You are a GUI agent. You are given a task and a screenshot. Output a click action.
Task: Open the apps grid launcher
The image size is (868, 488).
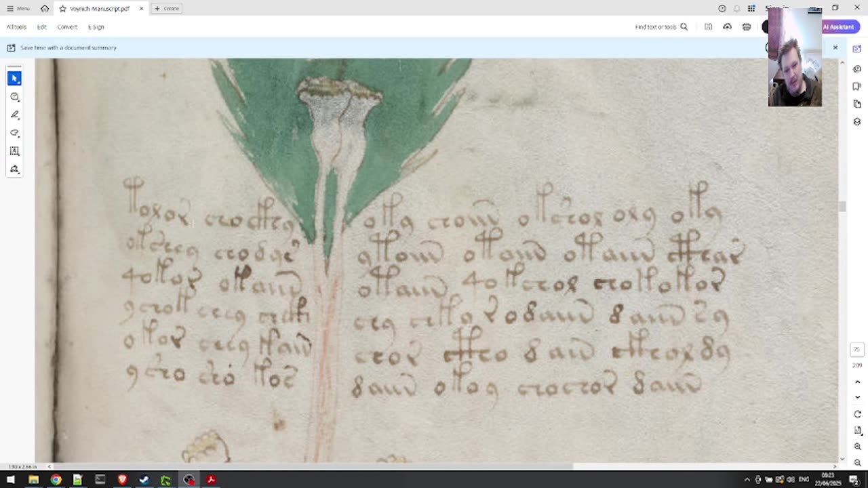click(x=751, y=8)
